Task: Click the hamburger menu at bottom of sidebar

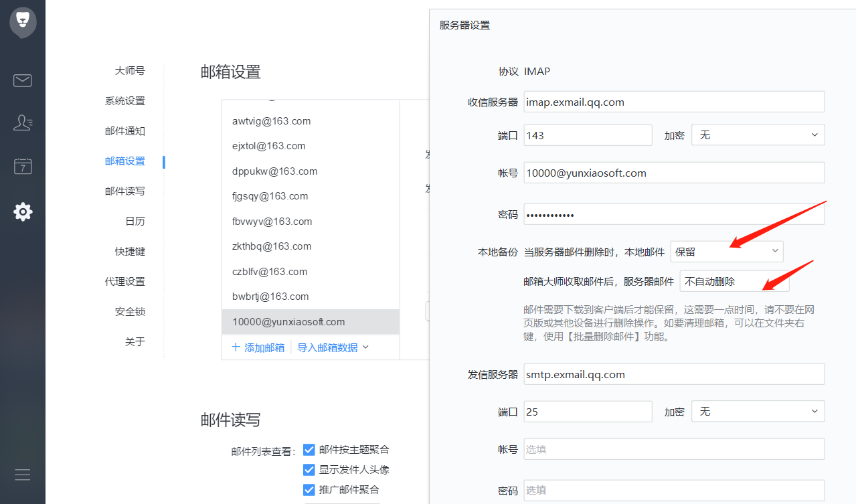Action: 22,475
